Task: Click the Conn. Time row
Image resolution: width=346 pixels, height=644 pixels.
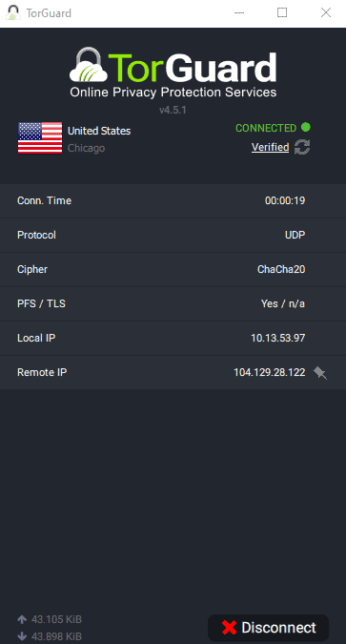Action: tap(173, 201)
